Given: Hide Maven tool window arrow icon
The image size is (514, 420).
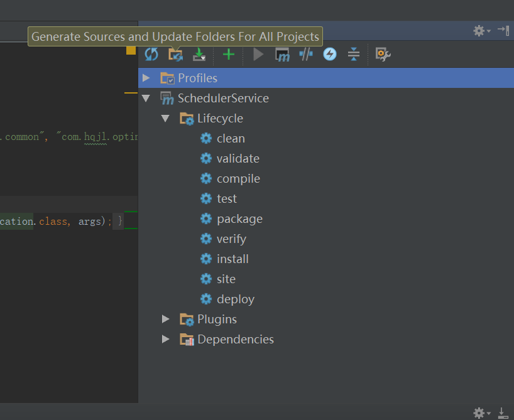Looking at the screenshot, I should click(503, 30).
